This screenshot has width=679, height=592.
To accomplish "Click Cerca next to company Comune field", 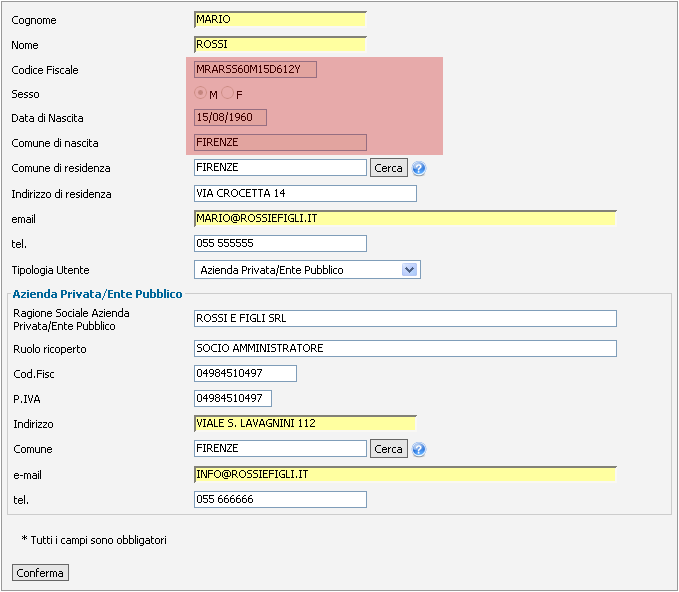I will [x=388, y=449].
